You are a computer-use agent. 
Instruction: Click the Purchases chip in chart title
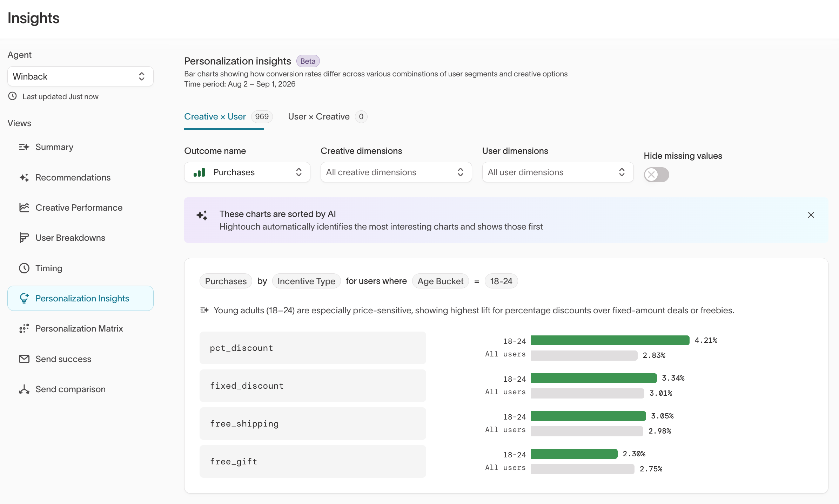tap(226, 281)
